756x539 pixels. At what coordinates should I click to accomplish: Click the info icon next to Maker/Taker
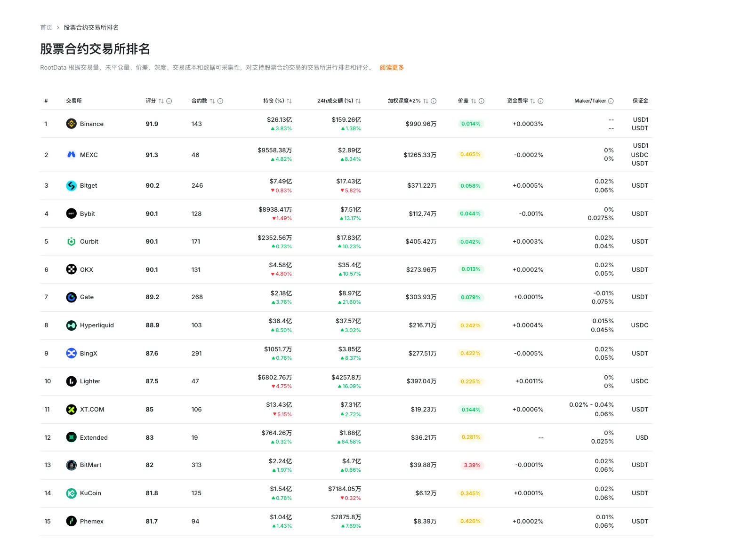[x=611, y=101]
